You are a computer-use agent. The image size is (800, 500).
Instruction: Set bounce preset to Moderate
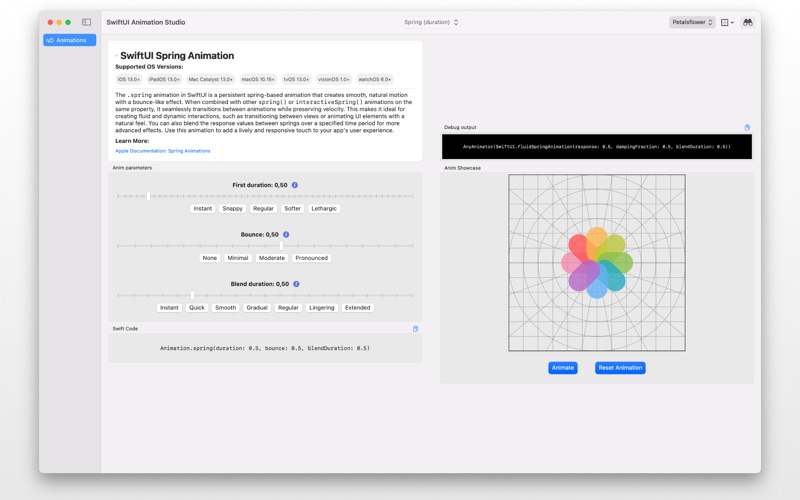tap(271, 258)
